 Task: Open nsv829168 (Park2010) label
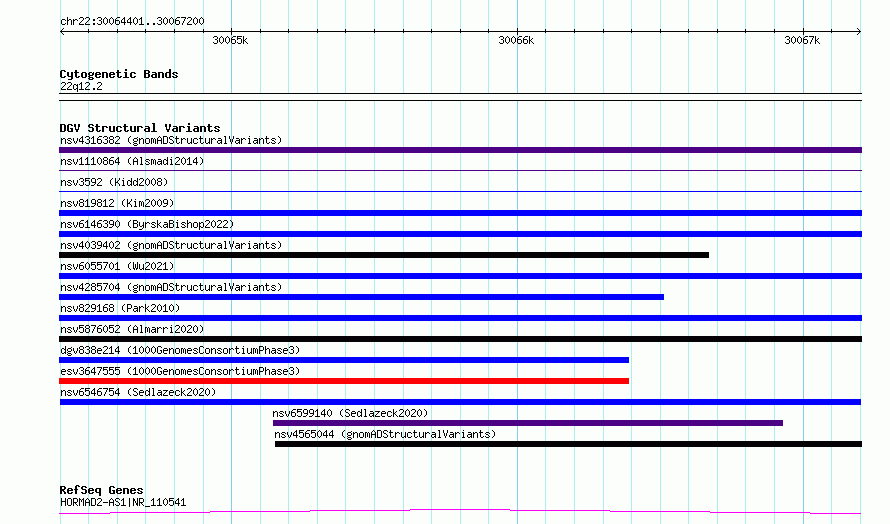click(x=120, y=308)
